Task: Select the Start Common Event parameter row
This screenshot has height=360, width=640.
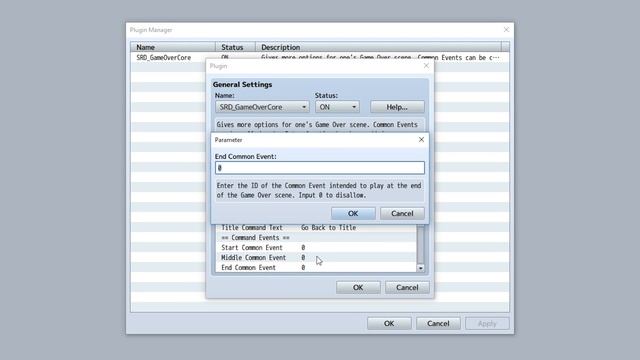Action: point(316,247)
